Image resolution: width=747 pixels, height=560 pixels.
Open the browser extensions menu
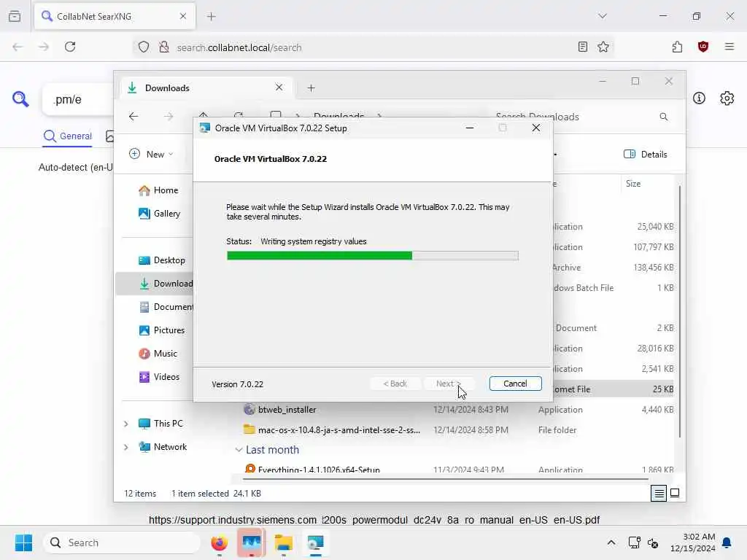[x=677, y=47]
